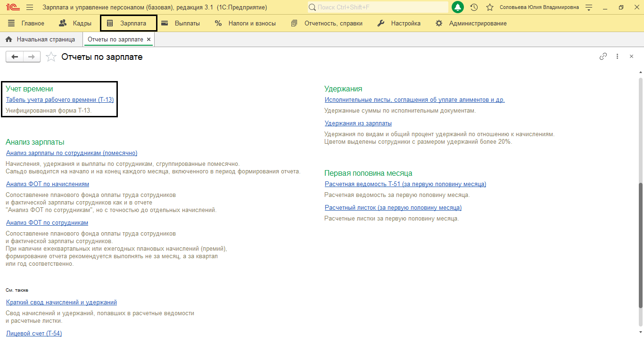Image resolution: width=644 pixels, height=343 pixels.
Task: Open the 1C main menu hamburger icon
Action: coord(30,8)
